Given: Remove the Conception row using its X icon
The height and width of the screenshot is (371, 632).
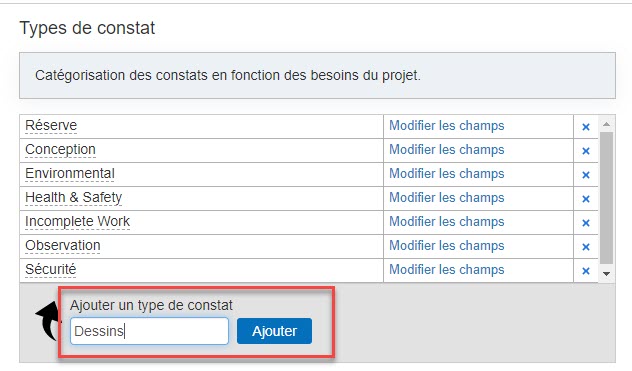Looking at the screenshot, I should coord(586,151).
